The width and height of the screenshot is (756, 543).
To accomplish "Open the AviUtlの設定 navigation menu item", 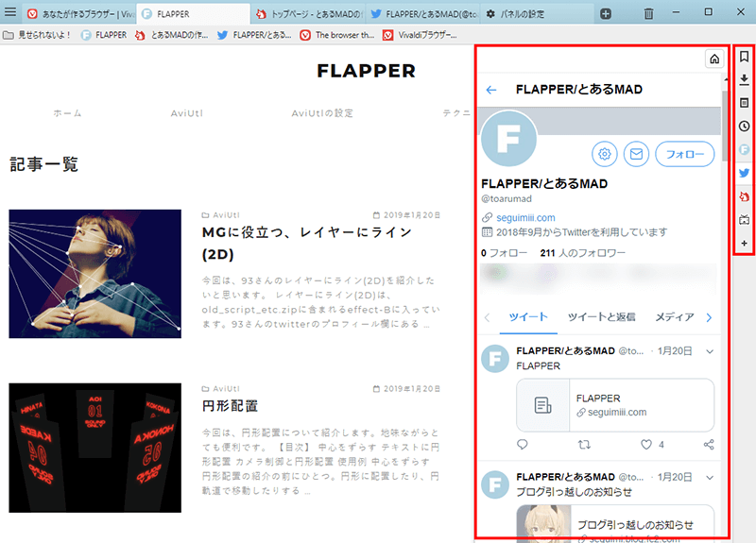I will pos(322,113).
